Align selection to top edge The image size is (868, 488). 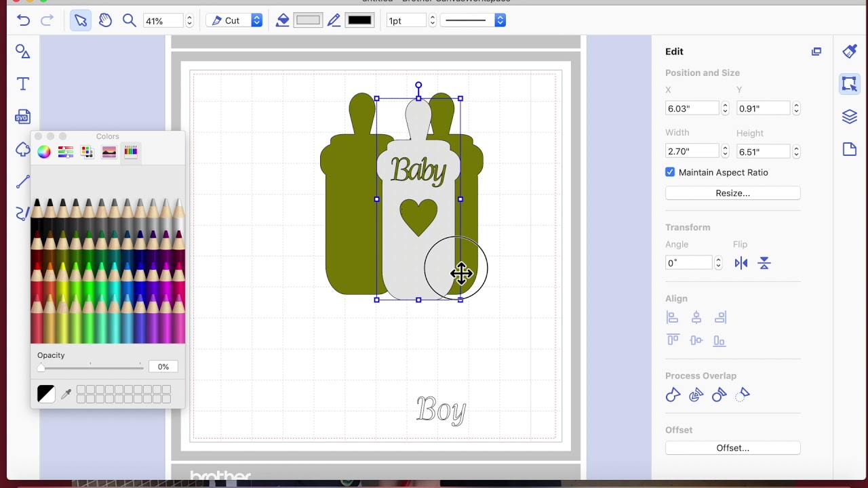coord(673,340)
